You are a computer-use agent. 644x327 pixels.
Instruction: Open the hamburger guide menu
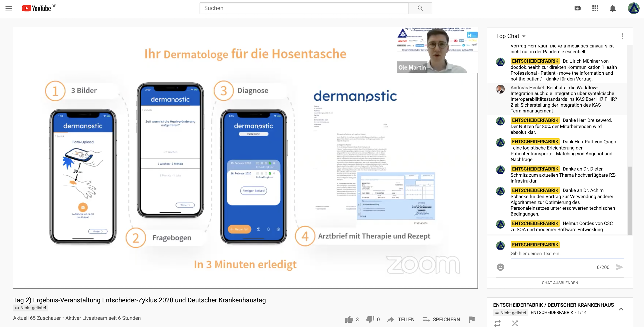tap(9, 8)
